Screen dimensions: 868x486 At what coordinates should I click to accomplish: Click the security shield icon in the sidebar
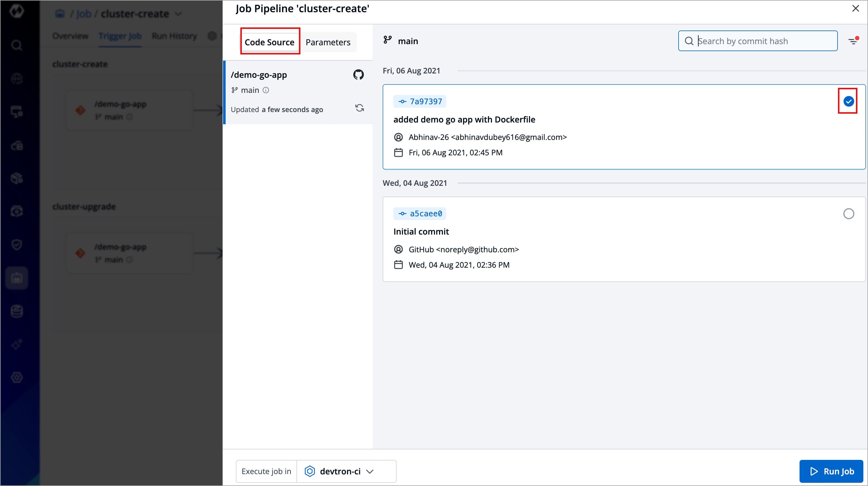pyautogui.click(x=17, y=244)
